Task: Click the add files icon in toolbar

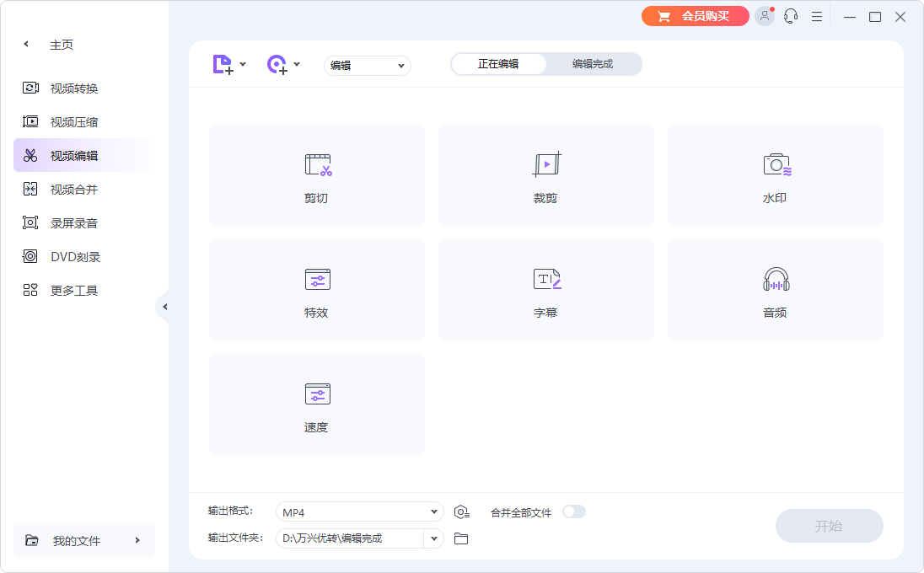Action: (224, 64)
